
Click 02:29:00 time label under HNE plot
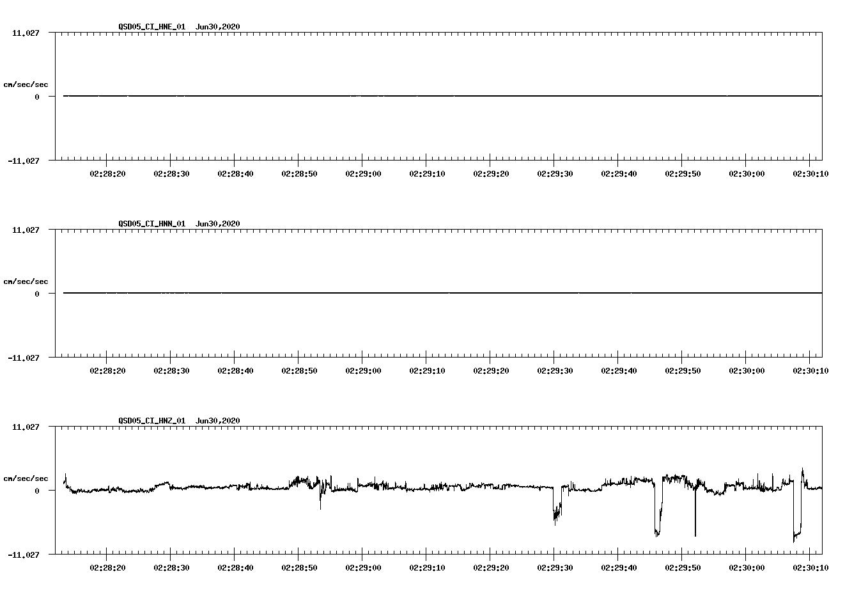click(363, 174)
